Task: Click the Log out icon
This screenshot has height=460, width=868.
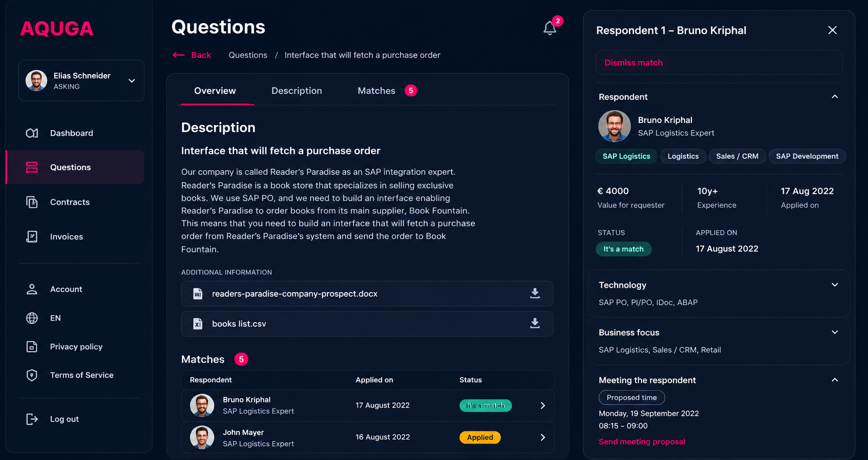Action: (32, 419)
